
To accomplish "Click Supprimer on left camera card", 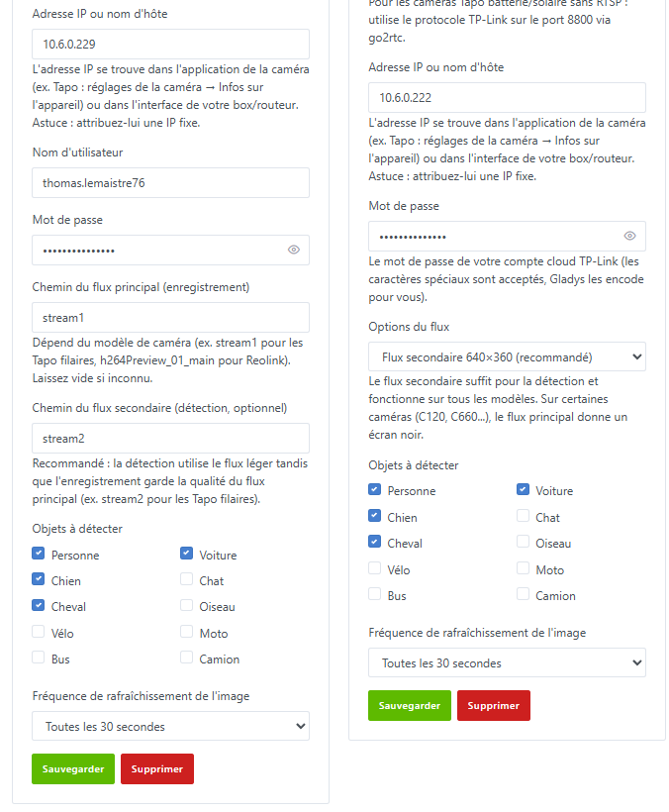I will [157, 769].
